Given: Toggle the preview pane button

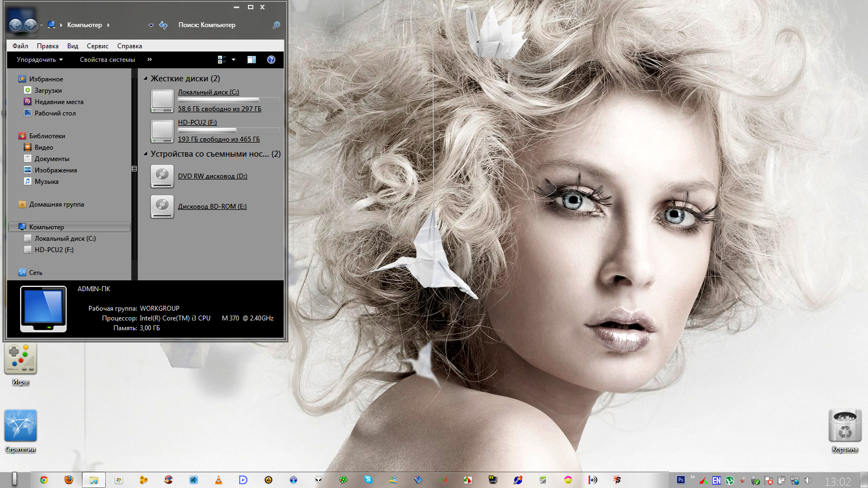Looking at the screenshot, I should click(252, 60).
